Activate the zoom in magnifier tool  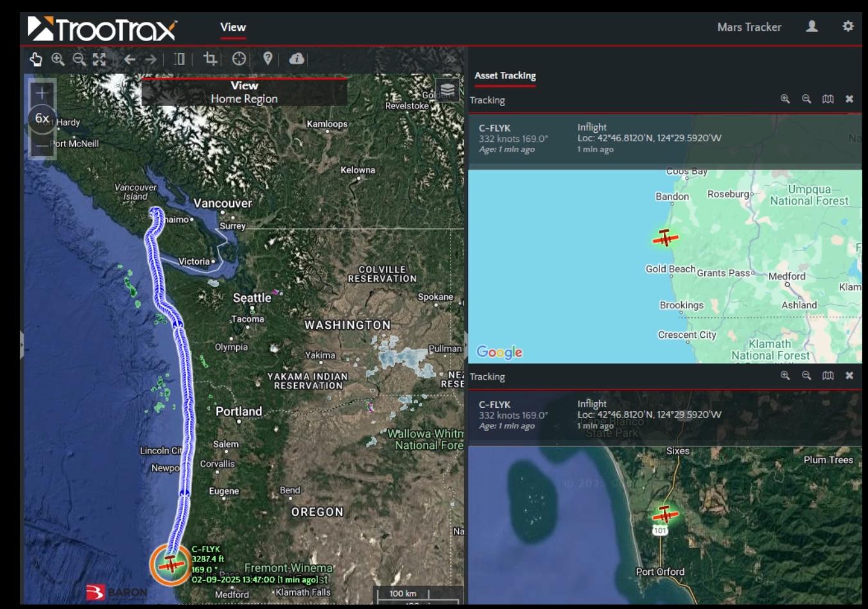pyautogui.click(x=58, y=59)
